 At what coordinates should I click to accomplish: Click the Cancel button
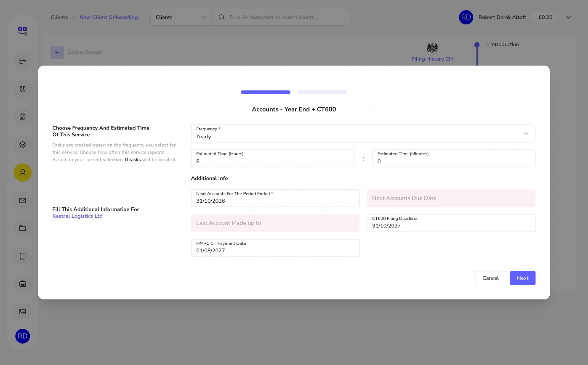pyautogui.click(x=490, y=278)
